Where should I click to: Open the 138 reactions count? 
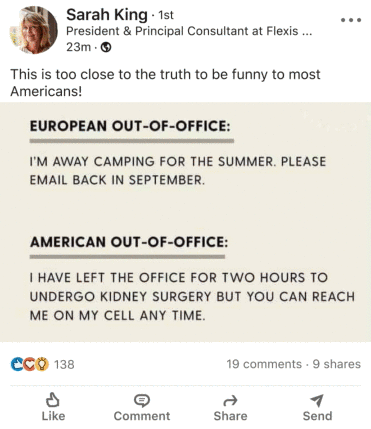[64, 364]
